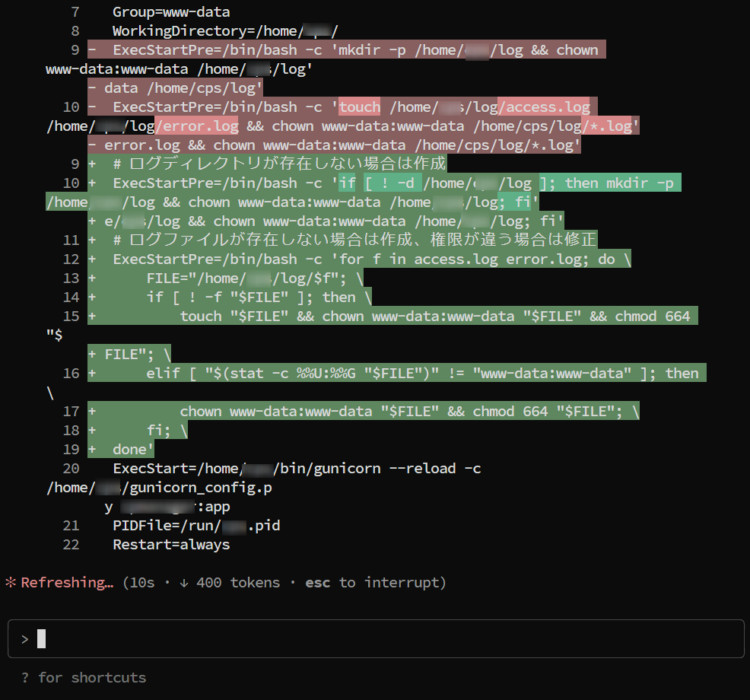This screenshot has height=700, width=750.
Task: Select the Restart=always line
Action: click(x=171, y=545)
